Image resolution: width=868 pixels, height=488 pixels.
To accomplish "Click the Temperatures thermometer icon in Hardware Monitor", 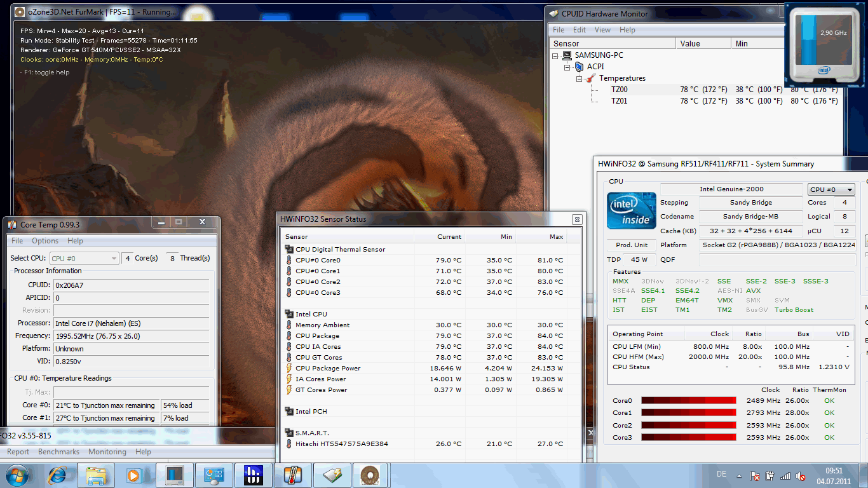I will coord(592,78).
